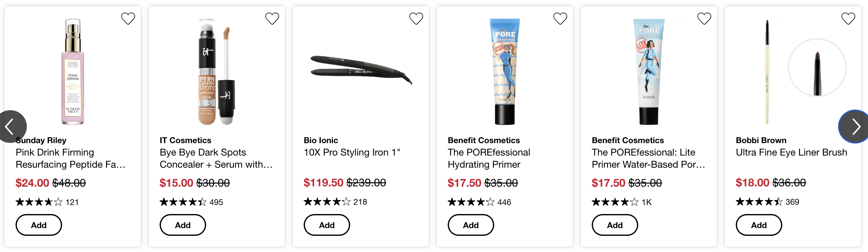Heart the POREfessional Lite Primer

pos(704,18)
